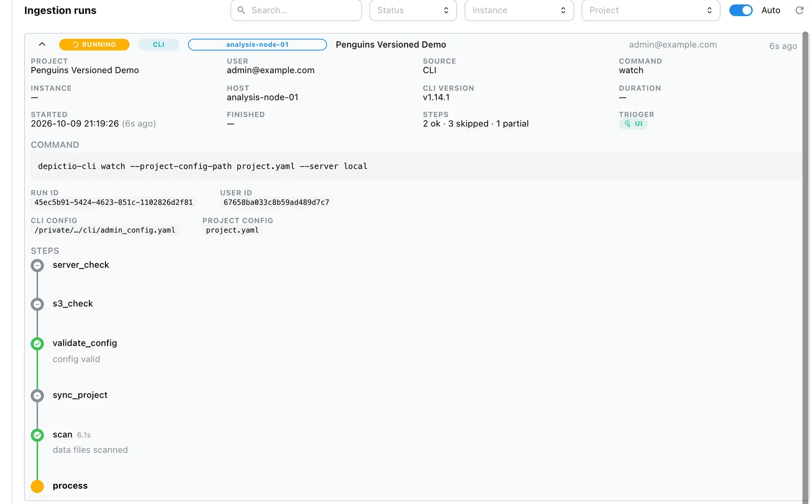Click the refresh icon beside Auto
This screenshot has width=812, height=504.
[799, 10]
